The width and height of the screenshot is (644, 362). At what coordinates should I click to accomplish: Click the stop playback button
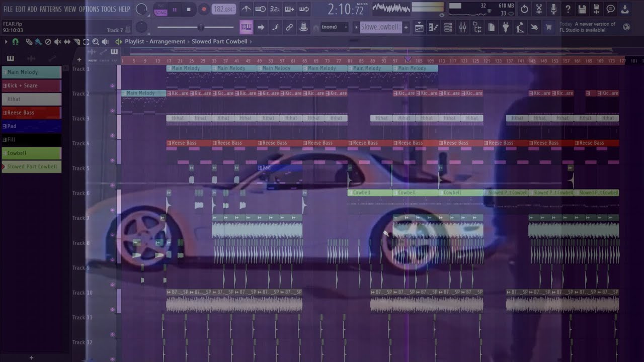coord(189,9)
